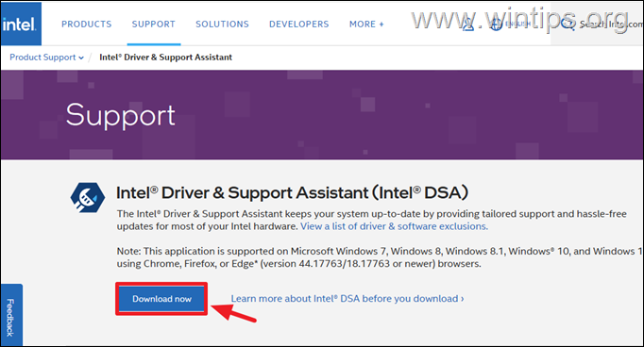Open Learn more about Intel DSA link
Screen dimensions: 644x347
[347, 299]
